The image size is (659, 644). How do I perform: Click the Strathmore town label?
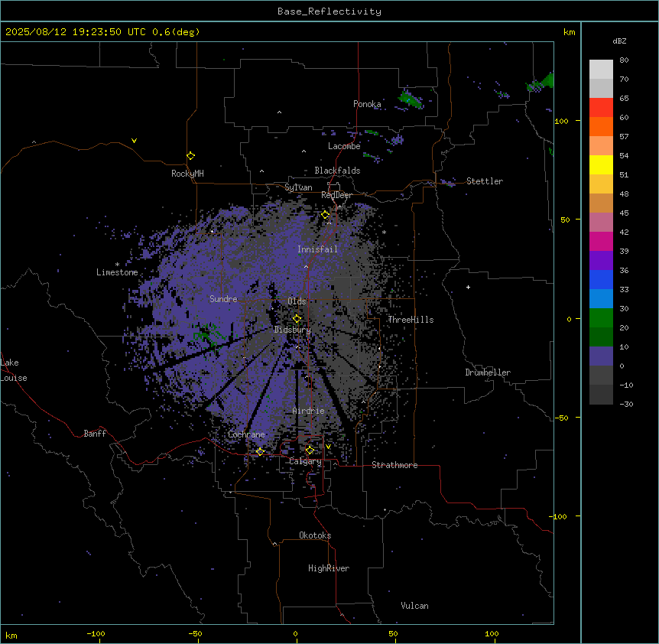click(394, 465)
